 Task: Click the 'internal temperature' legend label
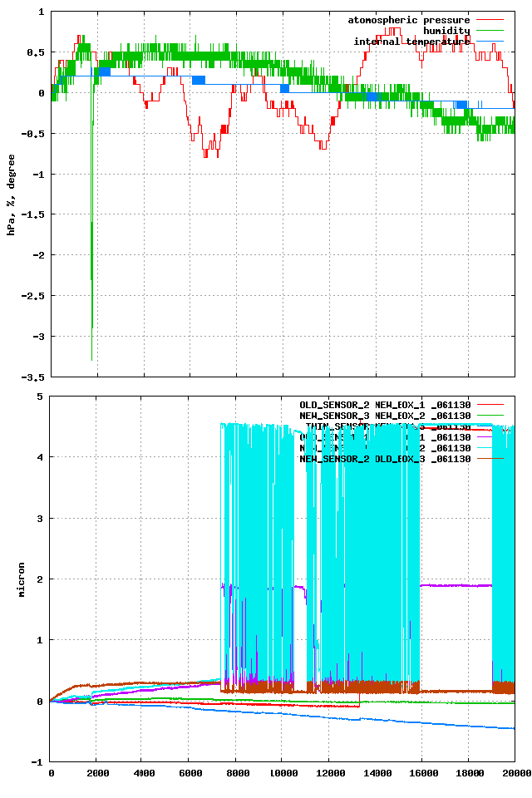(411, 42)
